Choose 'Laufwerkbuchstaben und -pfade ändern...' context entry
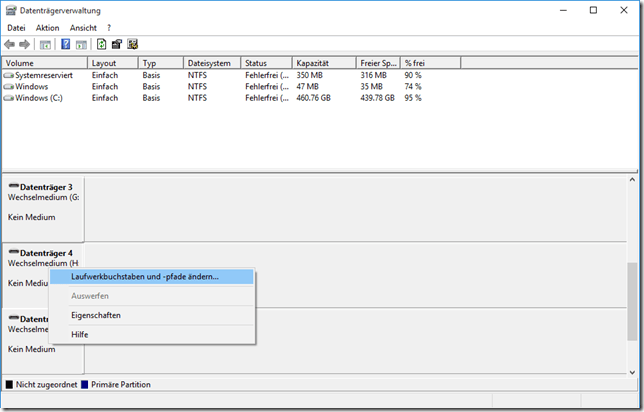This screenshot has width=644, height=412. [x=144, y=276]
